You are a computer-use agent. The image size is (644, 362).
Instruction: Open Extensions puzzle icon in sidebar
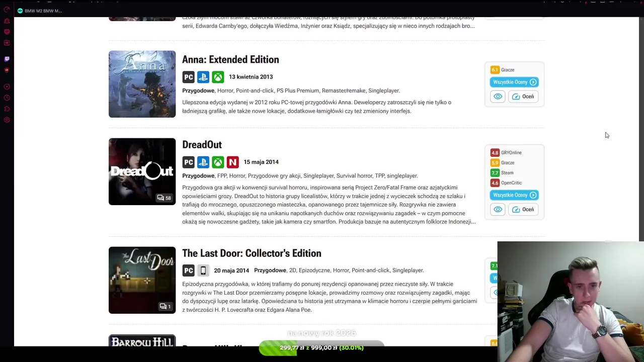point(7,109)
